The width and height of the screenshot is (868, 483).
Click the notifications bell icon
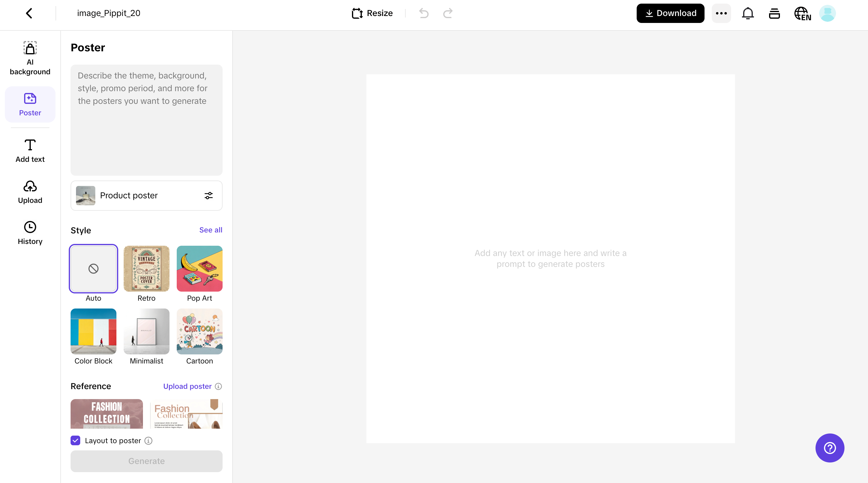tap(748, 13)
